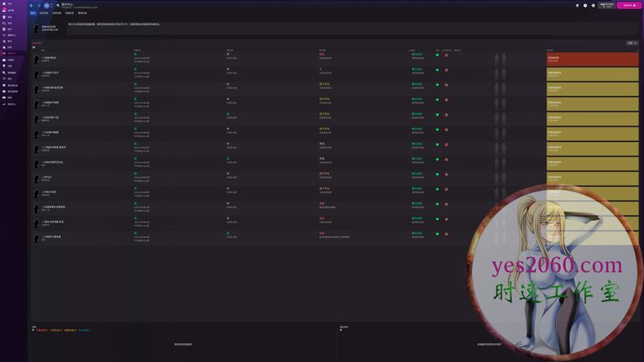Click the body diagram in the first player row

[x=501, y=60]
